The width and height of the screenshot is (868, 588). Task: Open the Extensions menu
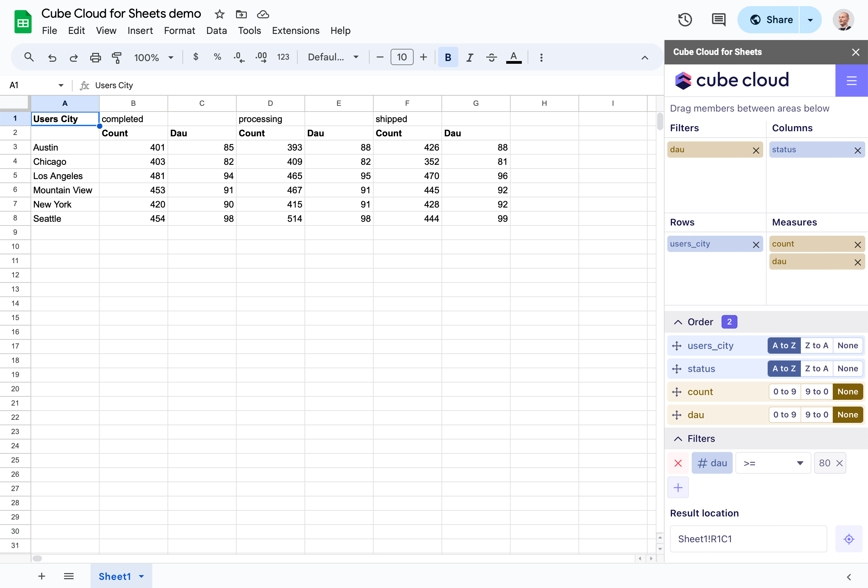[295, 31]
